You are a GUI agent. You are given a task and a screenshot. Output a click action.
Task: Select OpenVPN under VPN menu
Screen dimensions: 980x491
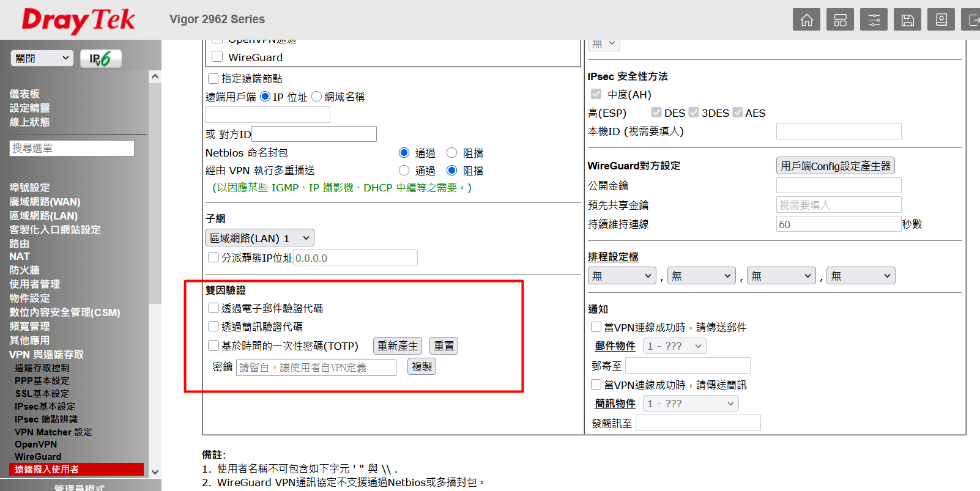click(35, 445)
